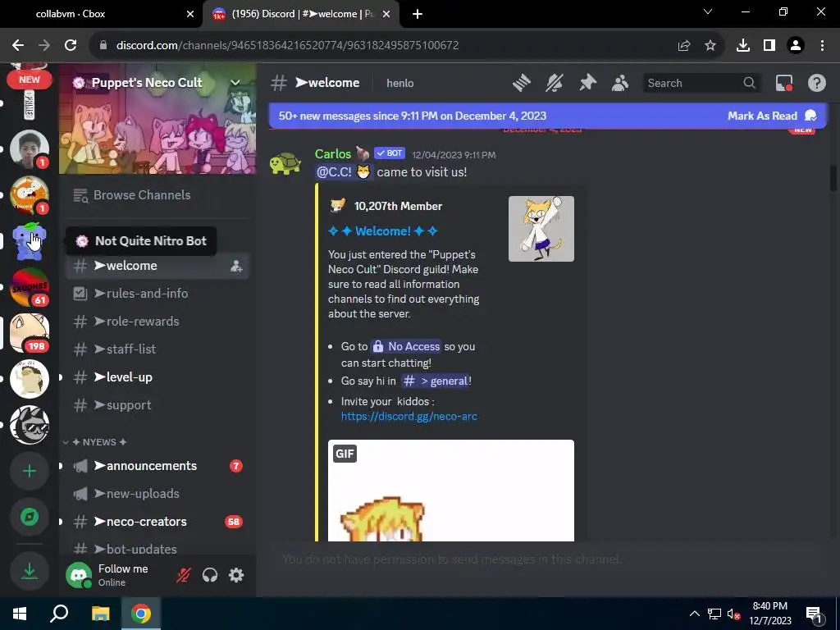Click create invite icon on welcome channel
Screen dimensions: 840x630
click(x=236, y=267)
